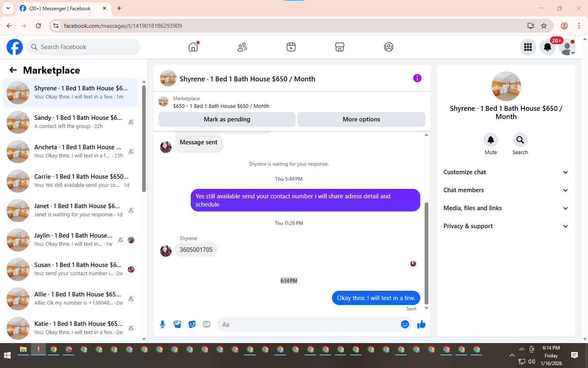Send a voice clip with microphone icon

(x=163, y=324)
